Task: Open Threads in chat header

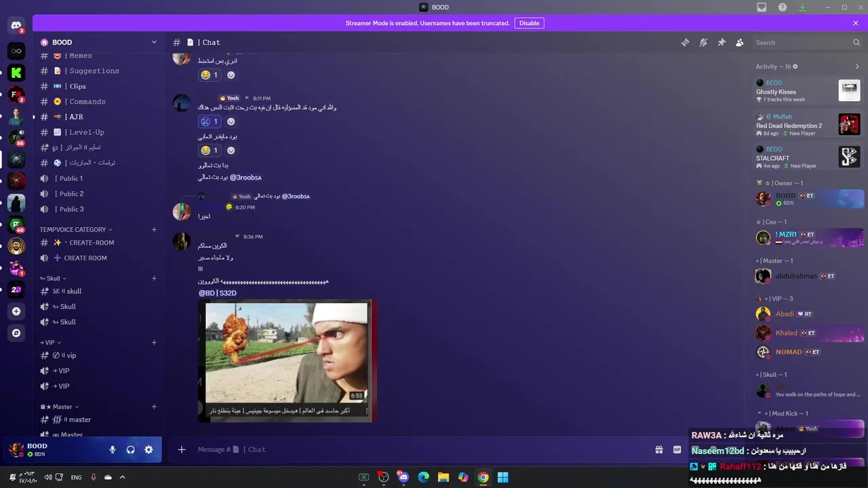Action: tap(685, 42)
